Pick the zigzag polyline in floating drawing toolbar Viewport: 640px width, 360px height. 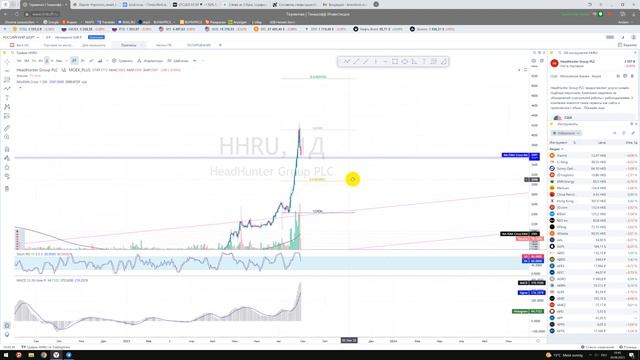[347, 61]
